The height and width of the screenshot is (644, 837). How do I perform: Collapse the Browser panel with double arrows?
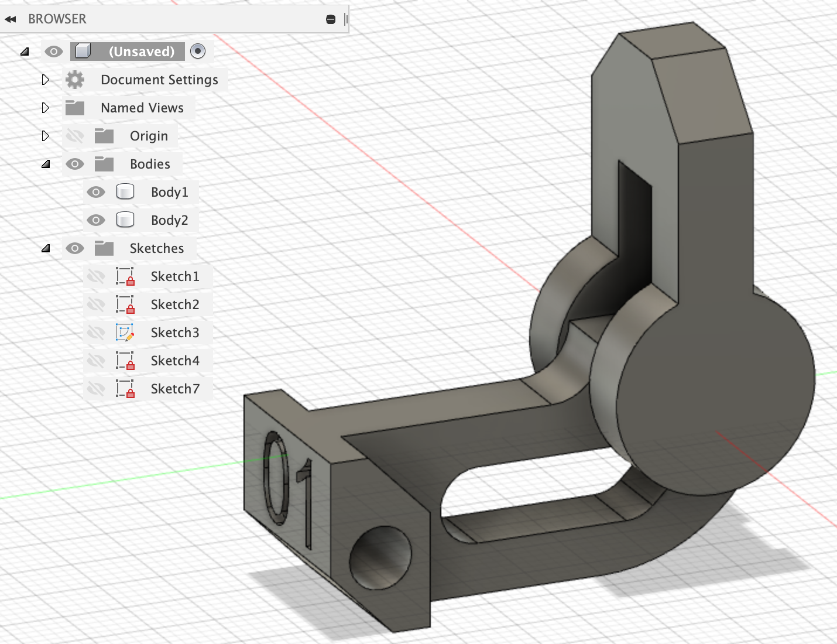tap(10, 19)
